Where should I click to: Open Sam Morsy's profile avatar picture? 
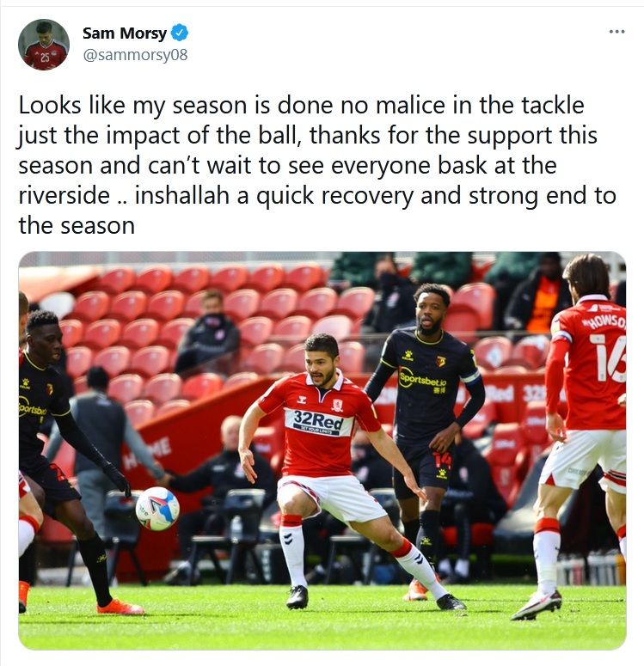pyautogui.click(x=43, y=44)
